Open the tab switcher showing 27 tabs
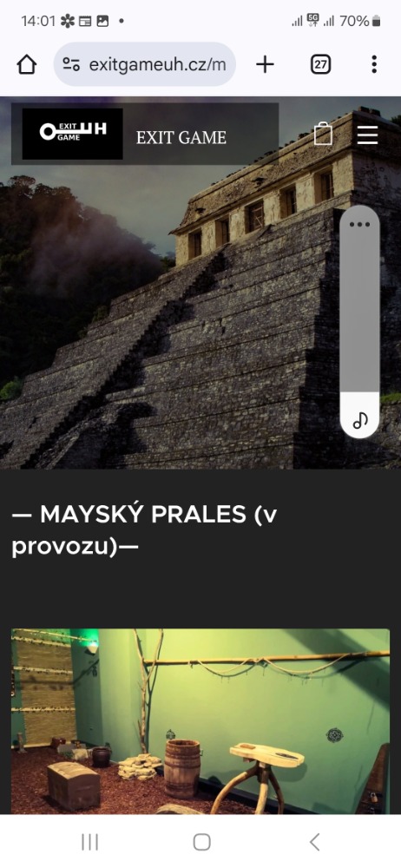The width and height of the screenshot is (401, 868). click(320, 65)
